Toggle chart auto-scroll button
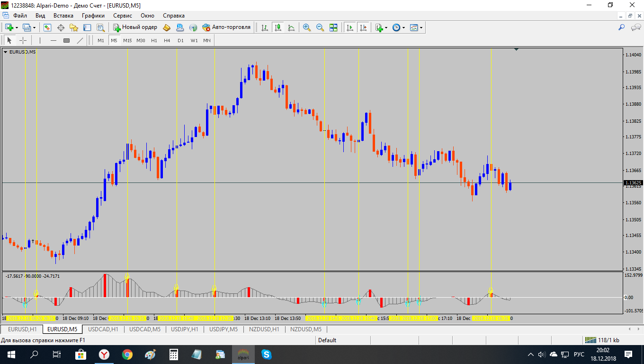Image resolution: width=644 pixels, height=364 pixels. click(x=350, y=27)
